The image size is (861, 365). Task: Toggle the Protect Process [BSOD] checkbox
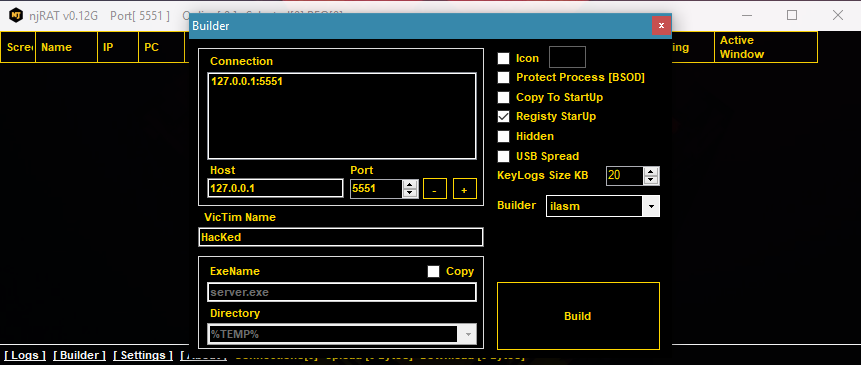coord(504,77)
